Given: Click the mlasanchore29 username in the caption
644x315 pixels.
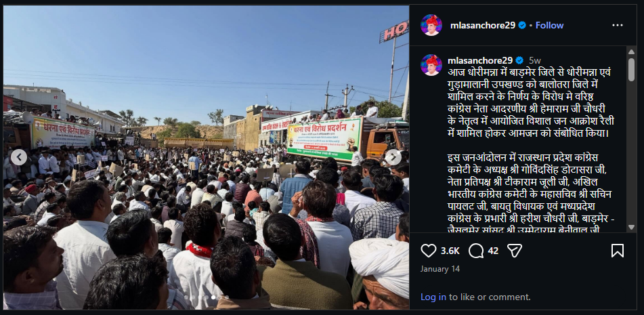Looking at the screenshot, I should [479, 60].
